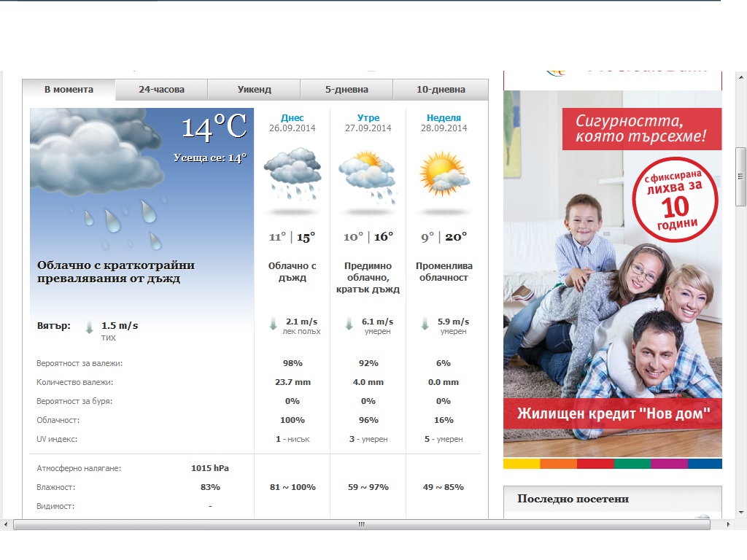The image size is (747, 560).
Task: Click the 'Облачно с дъжд' description
Action: [x=292, y=272]
